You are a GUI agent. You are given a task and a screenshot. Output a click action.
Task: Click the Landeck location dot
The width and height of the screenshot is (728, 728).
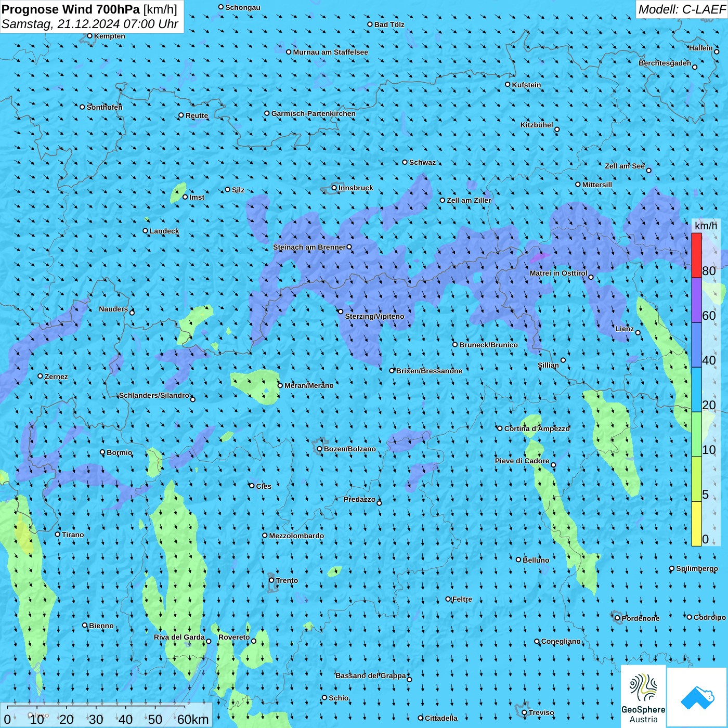[x=146, y=231]
